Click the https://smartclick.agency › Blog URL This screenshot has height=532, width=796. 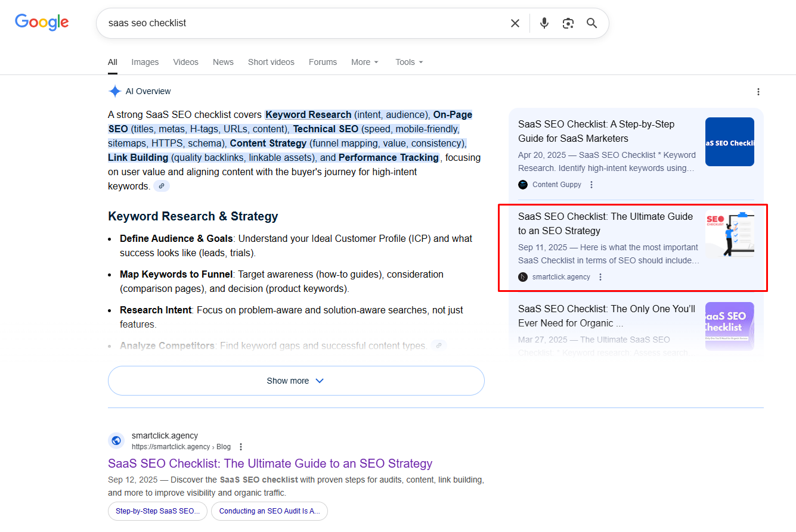[181, 447]
